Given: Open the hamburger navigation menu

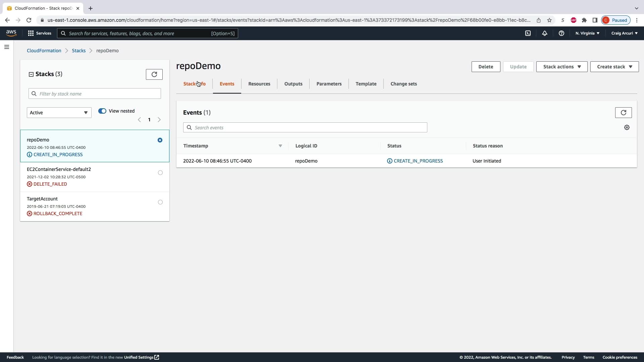Looking at the screenshot, I should tap(7, 47).
